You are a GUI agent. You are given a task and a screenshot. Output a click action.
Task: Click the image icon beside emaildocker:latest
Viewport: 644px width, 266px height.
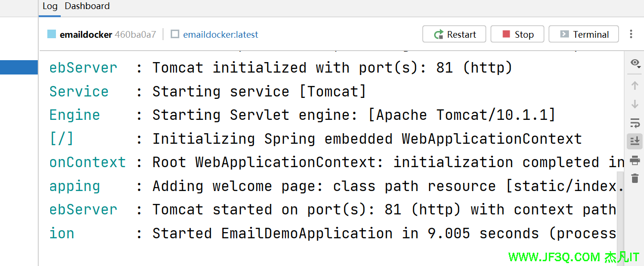[x=175, y=34]
